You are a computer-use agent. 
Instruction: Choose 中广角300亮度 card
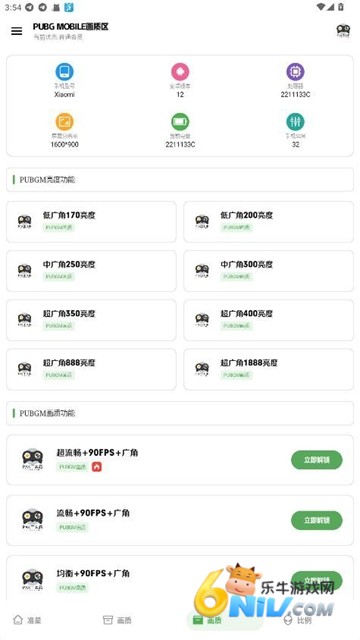click(x=269, y=271)
